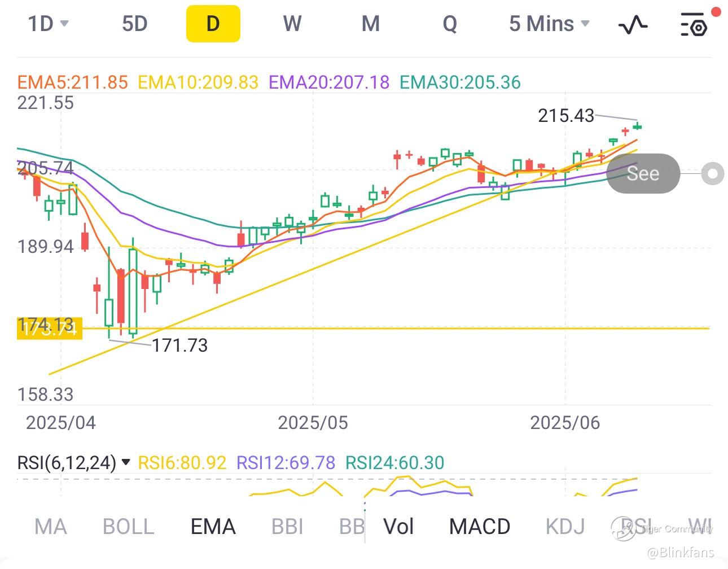Screen dimensions: 728x569
Task: Click the yellow 173.74 price line label
Action: pos(50,329)
